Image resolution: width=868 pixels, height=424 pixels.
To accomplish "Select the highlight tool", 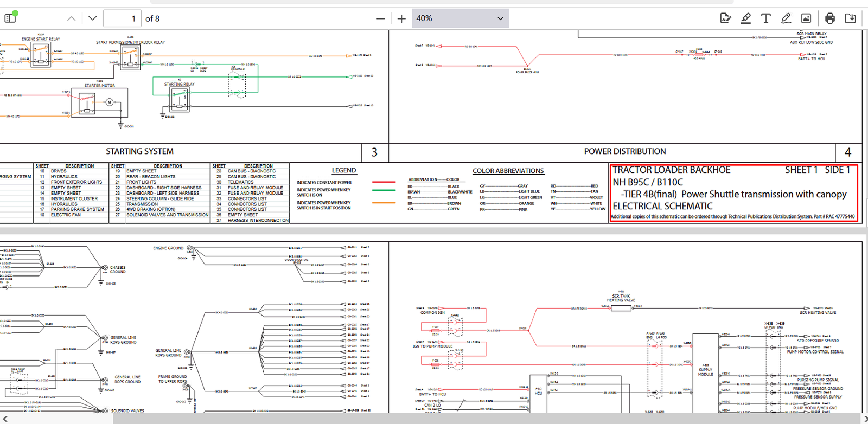I will pyautogui.click(x=746, y=18).
